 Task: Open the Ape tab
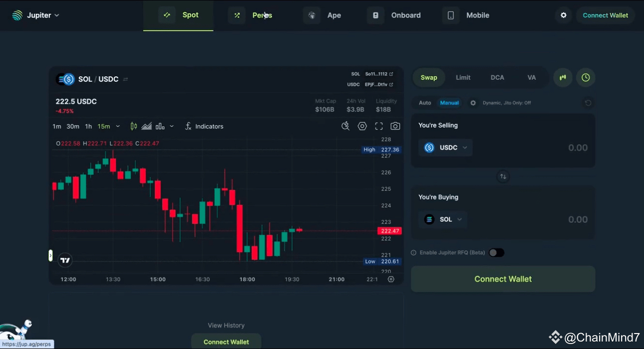pos(322,15)
